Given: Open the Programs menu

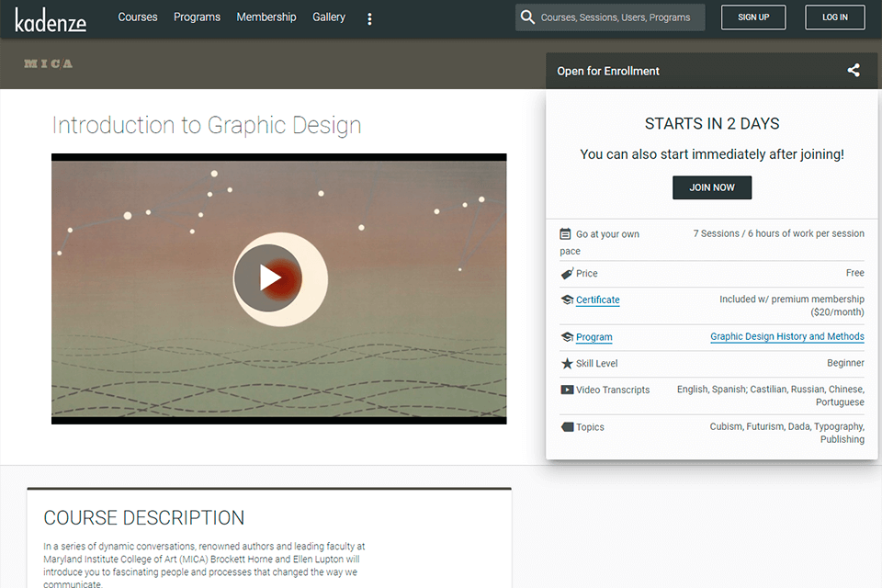Looking at the screenshot, I should (x=197, y=17).
